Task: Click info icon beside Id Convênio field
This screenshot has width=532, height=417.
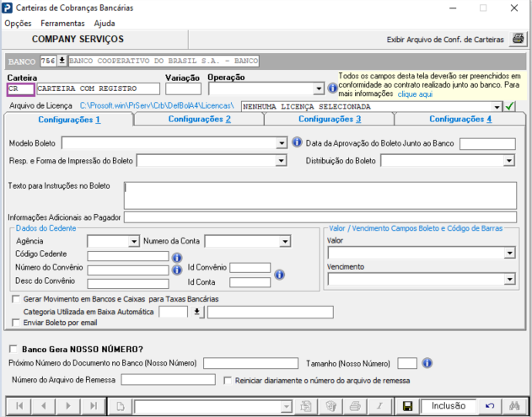Action: 279,275
